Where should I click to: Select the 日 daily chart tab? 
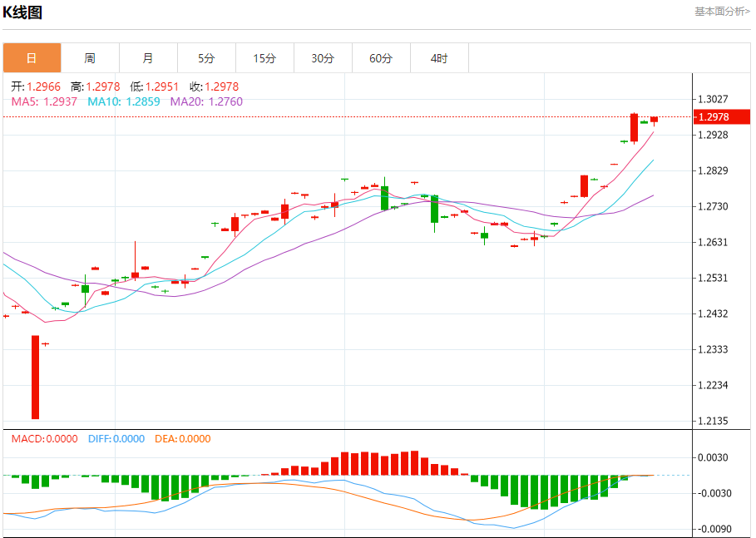(x=32, y=58)
